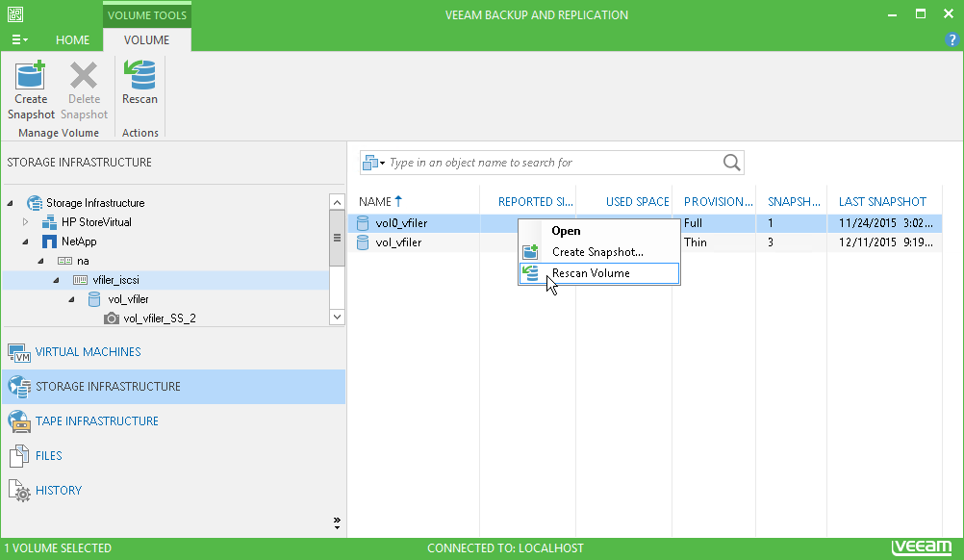964x560 pixels.
Task: Collapse the NetApp tree node
Action: (x=26, y=242)
